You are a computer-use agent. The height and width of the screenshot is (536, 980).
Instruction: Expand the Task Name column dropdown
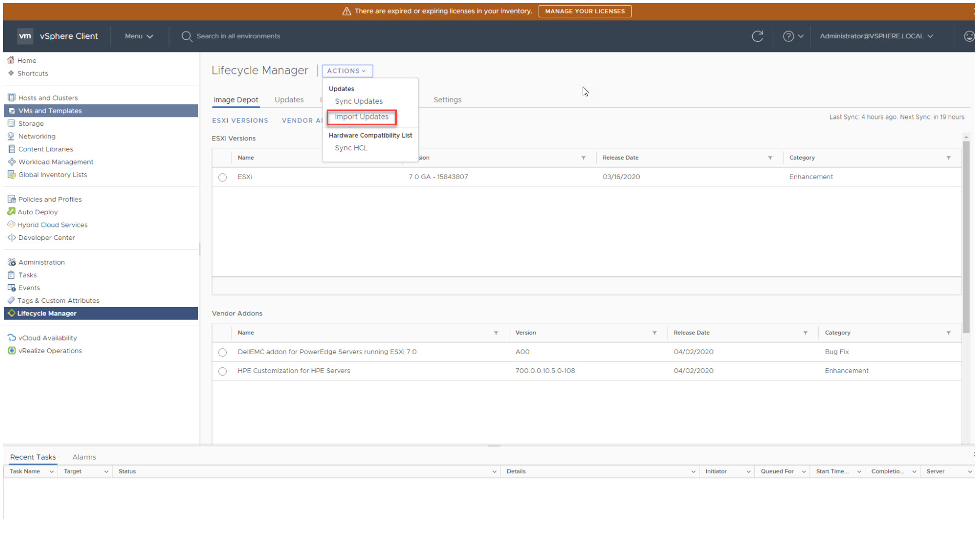pyautogui.click(x=51, y=472)
